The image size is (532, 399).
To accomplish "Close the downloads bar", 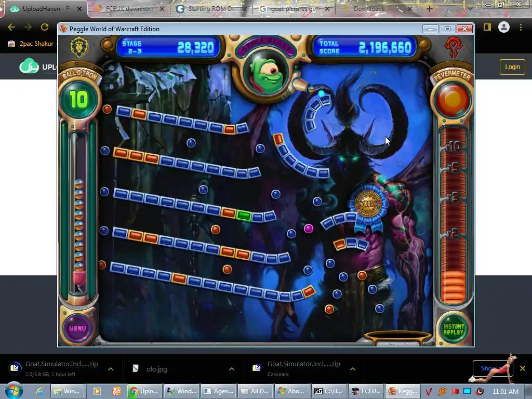I will [x=523, y=368].
